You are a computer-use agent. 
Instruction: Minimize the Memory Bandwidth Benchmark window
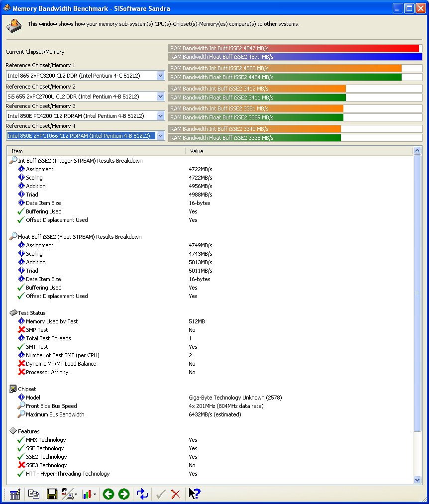398,8
